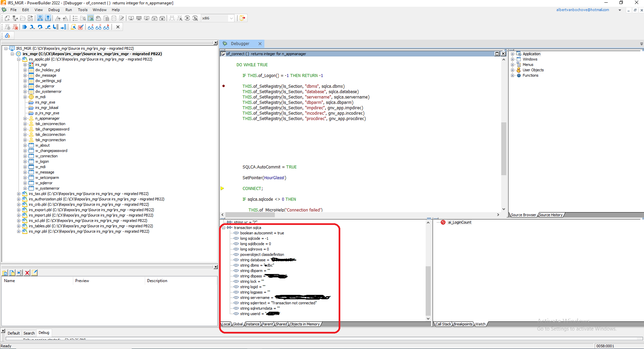Viewport: 644px width, 349px height.
Task: Switch to the Global variables tab
Action: (x=238, y=324)
